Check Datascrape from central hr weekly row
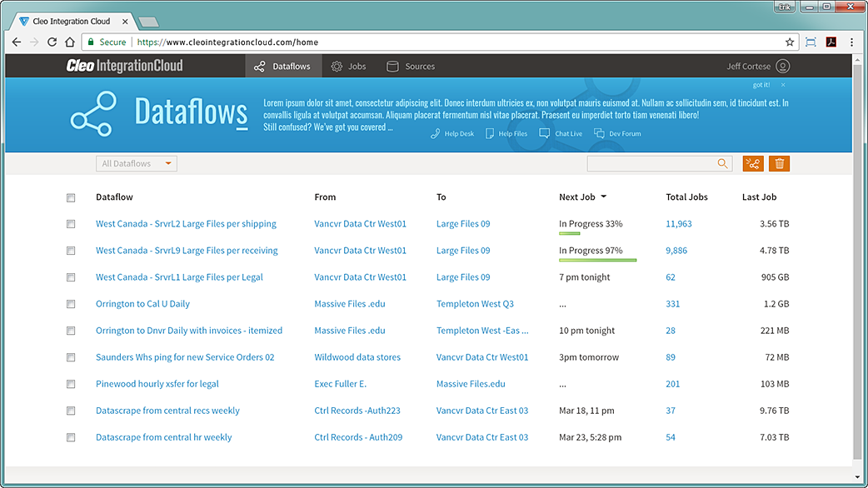 (x=71, y=437)
